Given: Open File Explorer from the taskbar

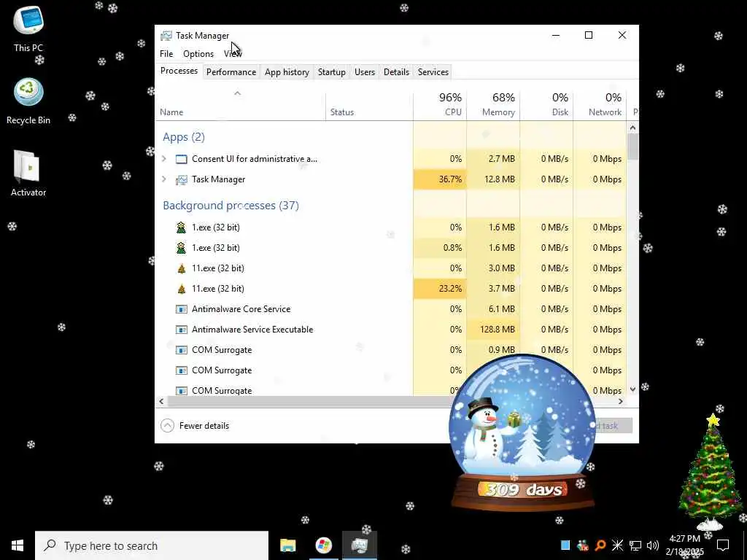Looking at the screenshot, I should [287, 545].
